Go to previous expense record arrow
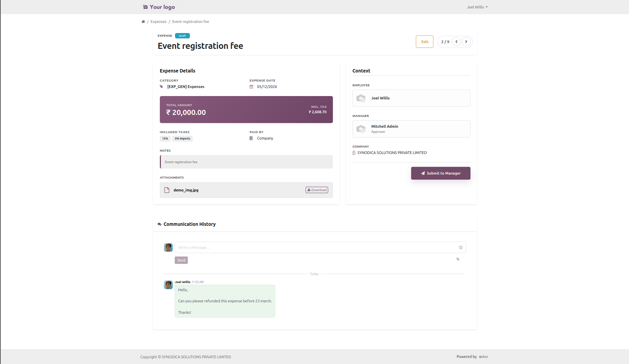The width and height of the screenshot is (629, 364). 456,42
